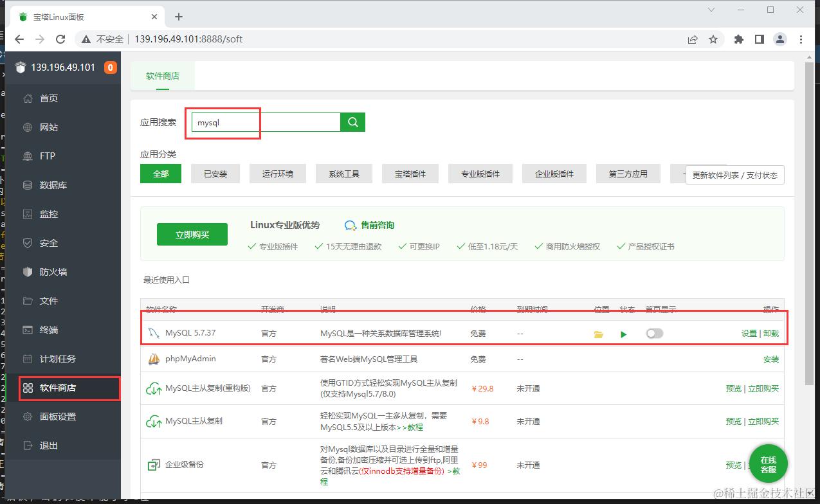Click the green search magnifier button
This screenshot has width=820, height=504.
[x=352, y=122]
